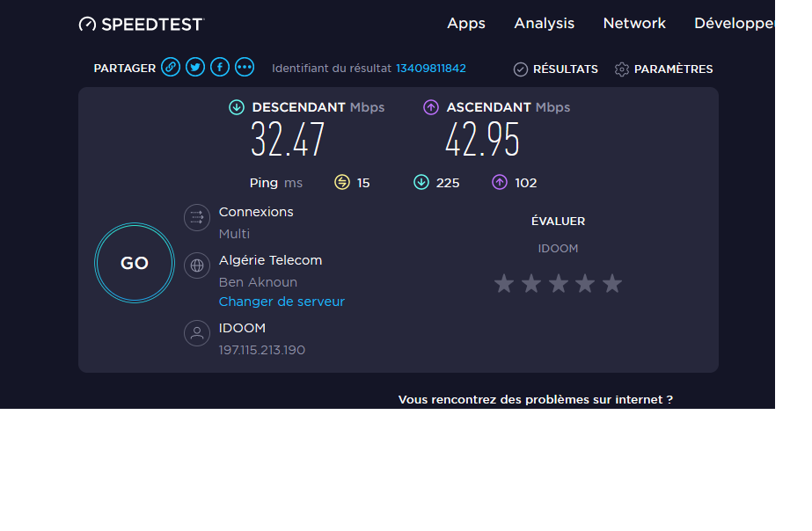
Task: Click the Connexions multi-arrow icon
Action: click(197, 217)
